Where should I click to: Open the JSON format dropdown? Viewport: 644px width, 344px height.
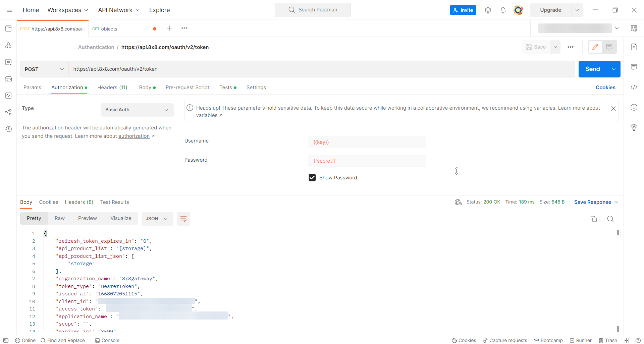[x=157, y=219]
